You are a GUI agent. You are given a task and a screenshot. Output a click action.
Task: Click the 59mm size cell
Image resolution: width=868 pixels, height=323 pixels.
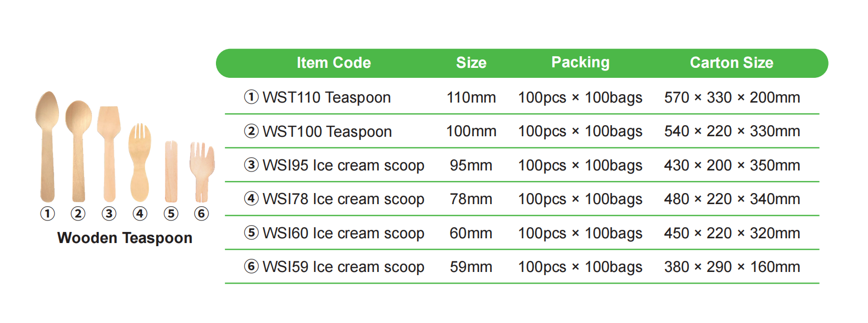click(x=471, y=267)
